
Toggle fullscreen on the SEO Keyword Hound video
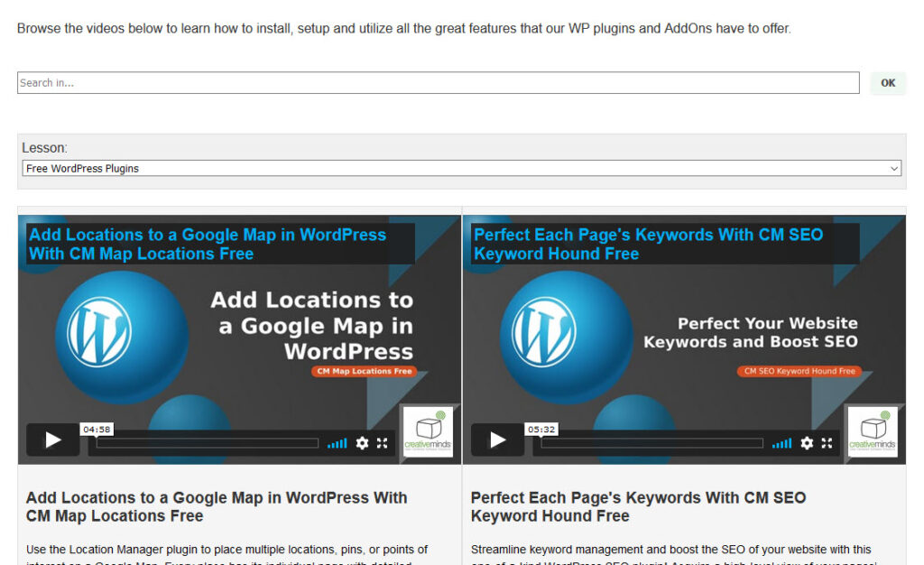(x=827, y=443)
